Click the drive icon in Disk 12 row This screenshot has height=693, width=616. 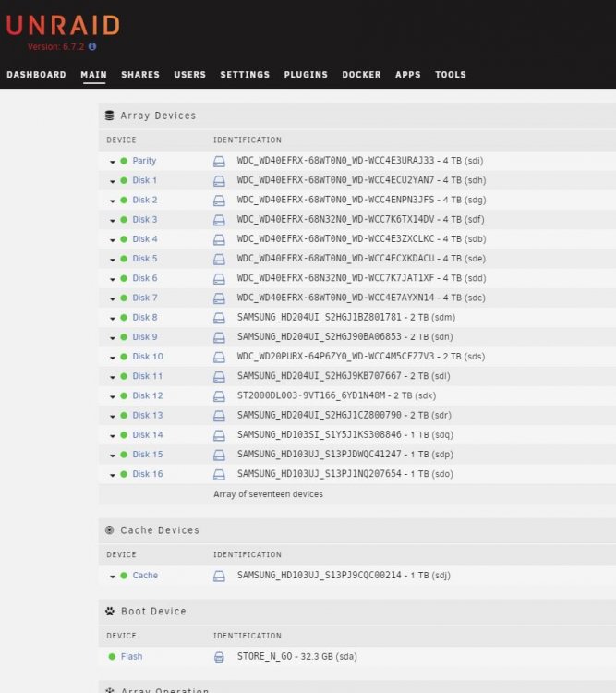(219, 396)
